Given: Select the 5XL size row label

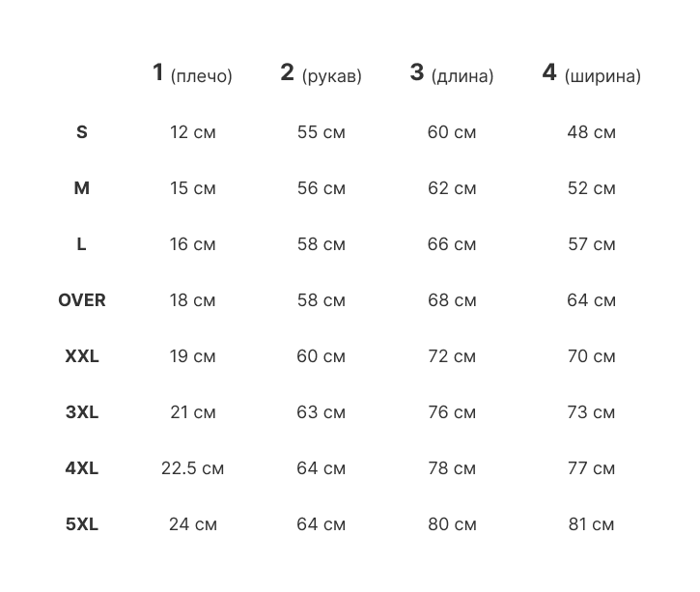Looking at the screenshot, I should pos(81,524).
